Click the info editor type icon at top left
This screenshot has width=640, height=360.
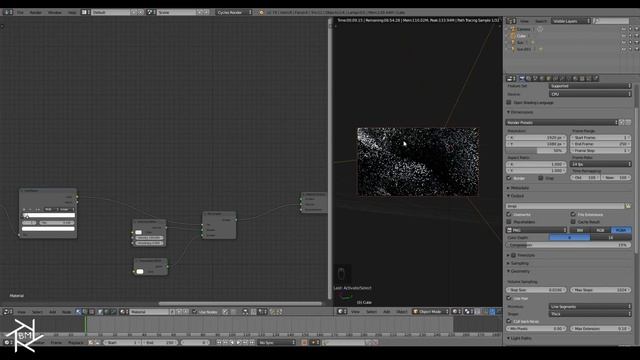8,12
